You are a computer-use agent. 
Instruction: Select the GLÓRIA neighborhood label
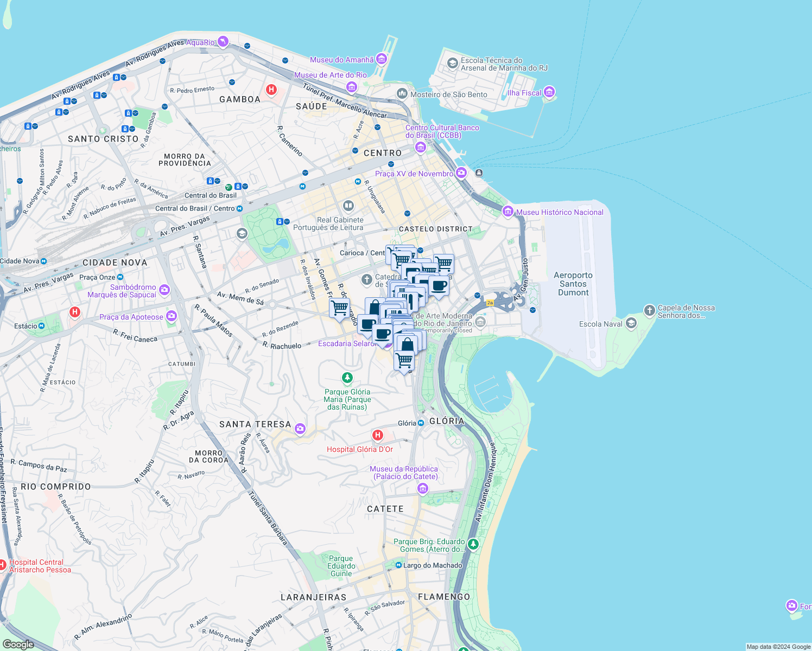[x=447, y=421]
